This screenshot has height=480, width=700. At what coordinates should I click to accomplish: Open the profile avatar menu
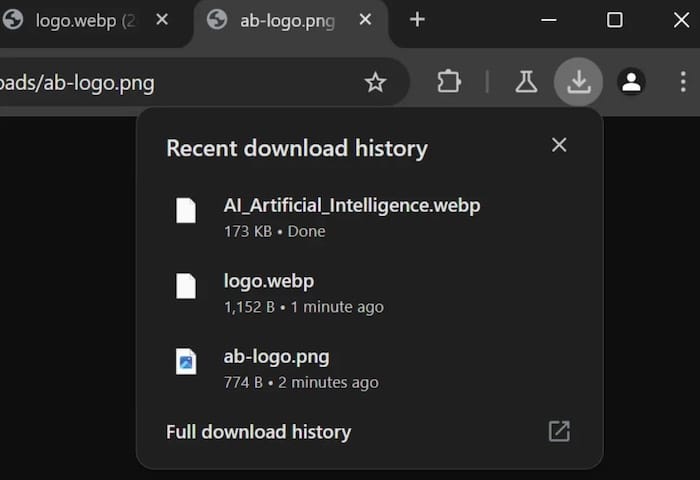(x=631, y=82)
